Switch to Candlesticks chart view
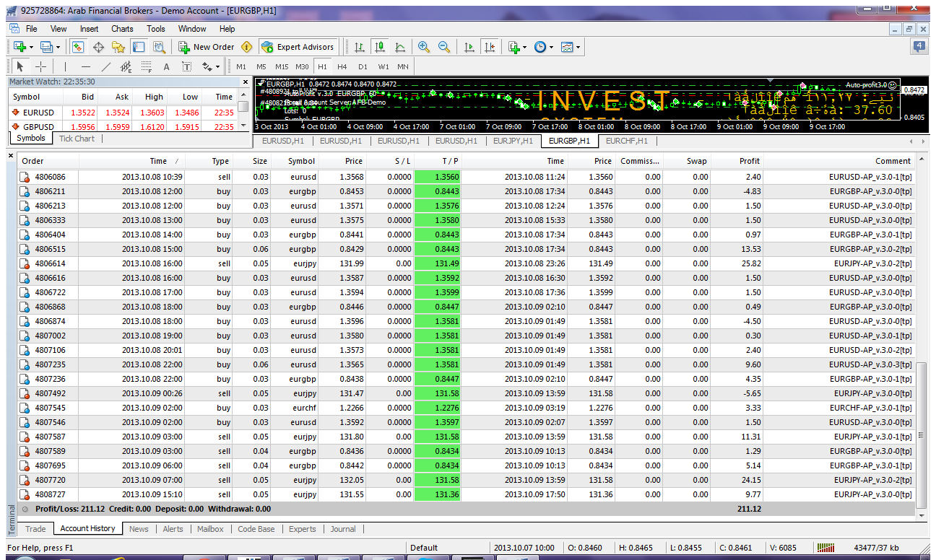This screenshot has height=560, width=936. pos(380,47)
